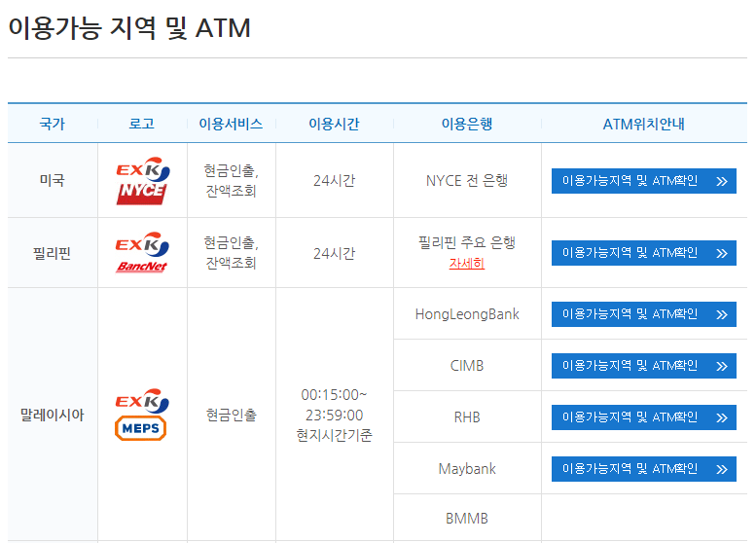Click the CIMB bank cell
The height and width of the screenshot is (543, 756).
pos(467,366)
